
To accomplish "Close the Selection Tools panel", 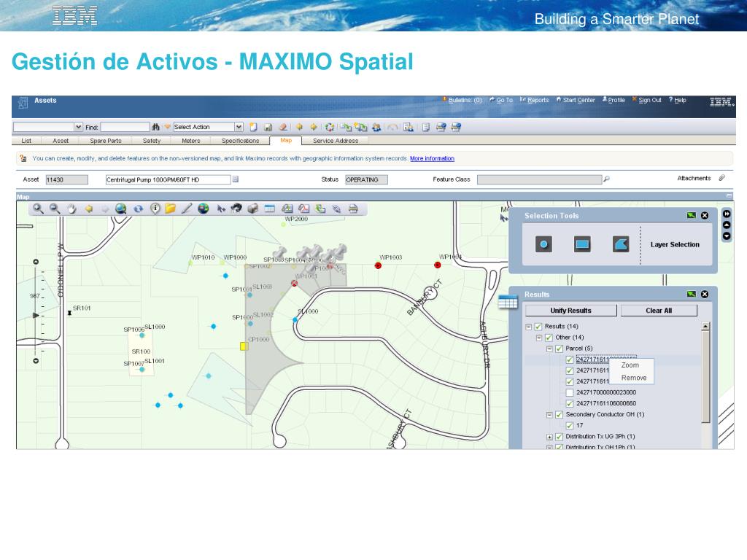I will pos(705,216).
